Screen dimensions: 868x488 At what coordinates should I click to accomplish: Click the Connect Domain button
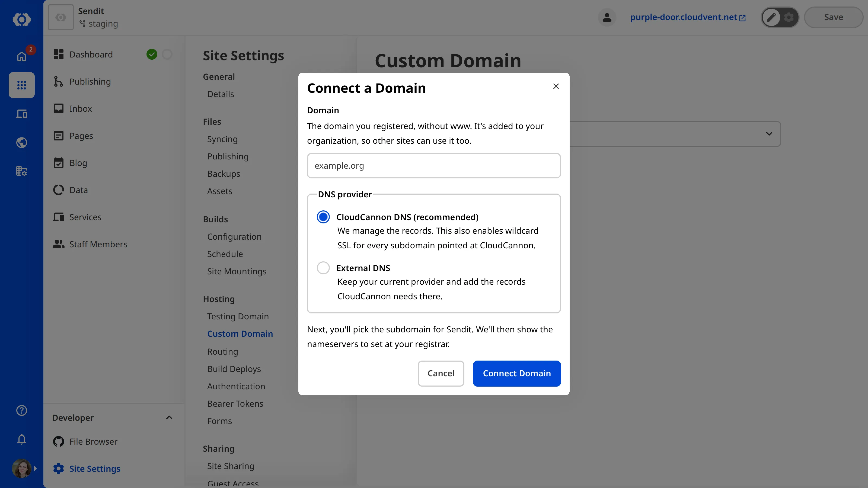pyautogui.click(x=516, y=373)
